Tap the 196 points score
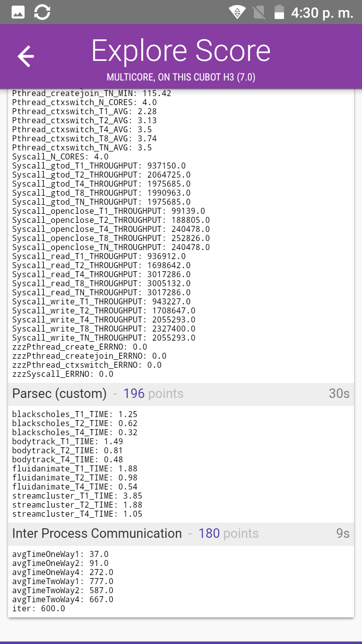The image size is (362, 644). coord(153,394)
